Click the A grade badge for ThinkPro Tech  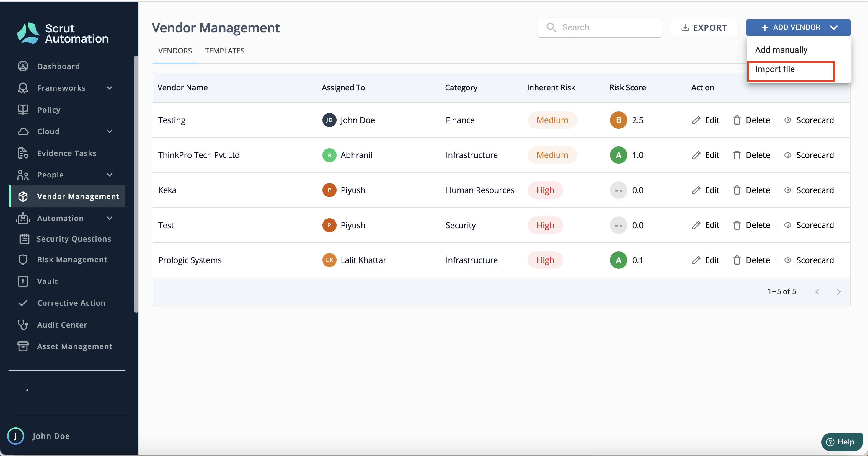618,155
